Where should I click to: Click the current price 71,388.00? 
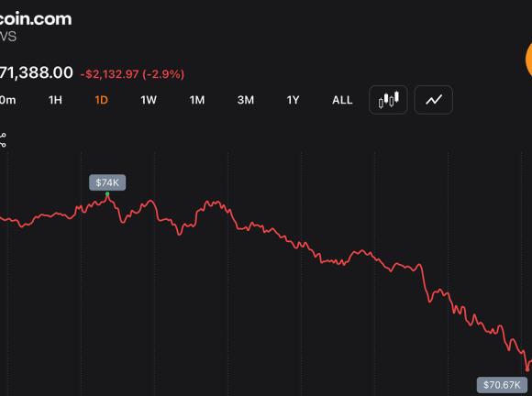37,72
